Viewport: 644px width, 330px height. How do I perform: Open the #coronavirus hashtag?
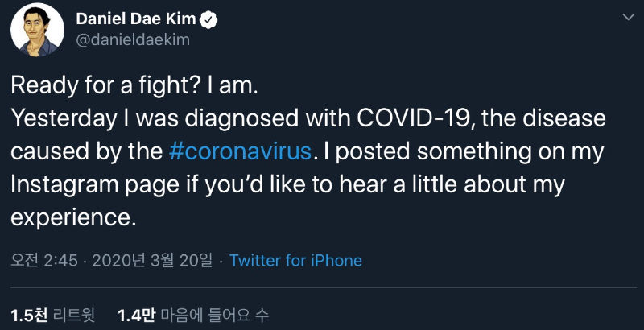241,151
